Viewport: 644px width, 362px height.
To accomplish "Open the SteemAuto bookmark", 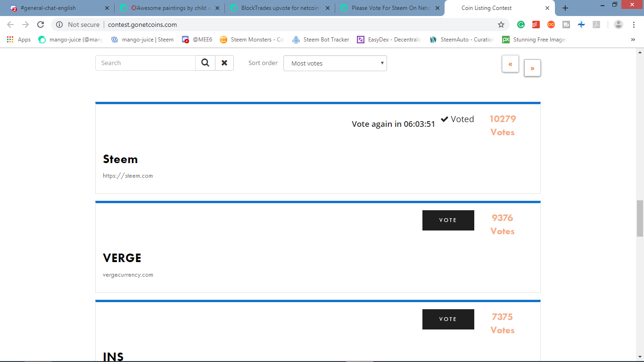I will click(462, 40).
